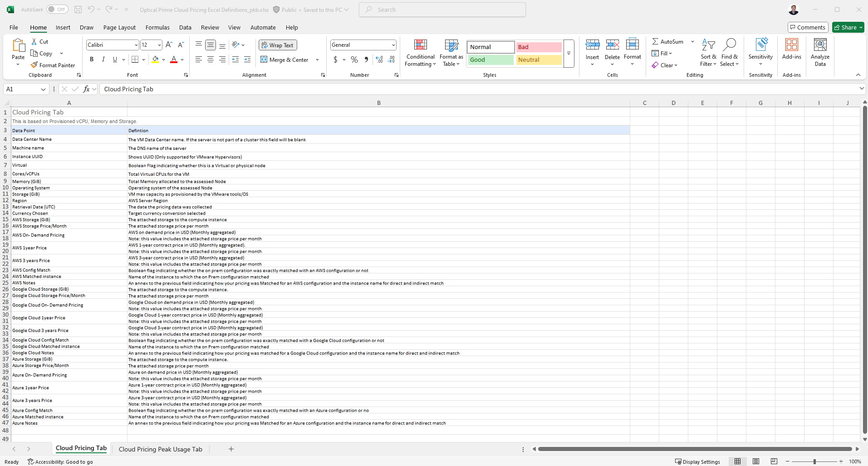Switch to Cloud Pricing Peak Usage Tab sheet
868x466 pixels.
tap(160, 449)
